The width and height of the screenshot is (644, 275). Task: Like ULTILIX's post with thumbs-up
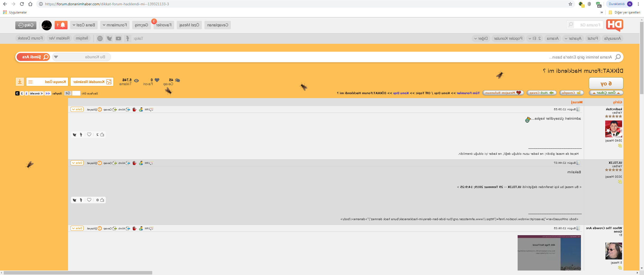tap(102, 200)
